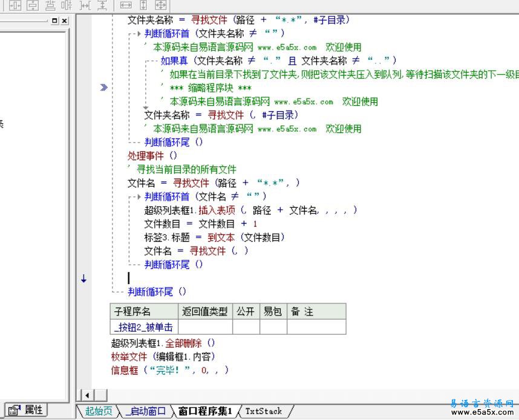This screenshot has width=519, height=420.
Task: Click the distribute horizontally evenly toolbar icon
Action: coord(67,5)
